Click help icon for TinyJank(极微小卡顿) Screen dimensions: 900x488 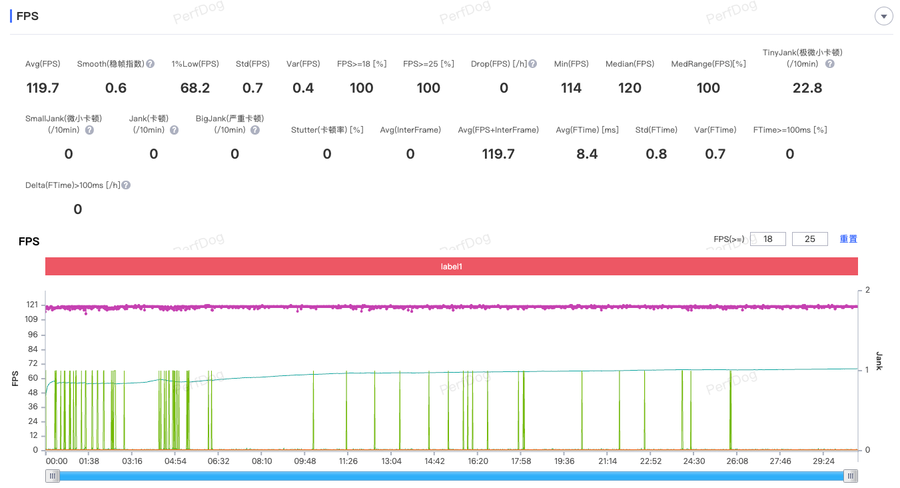(830, 64)
